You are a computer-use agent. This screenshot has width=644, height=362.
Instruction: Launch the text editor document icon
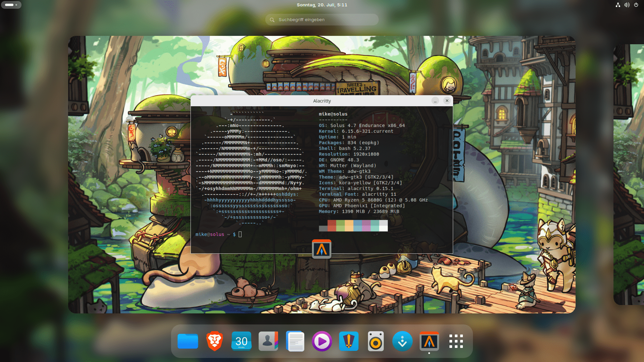295,341
